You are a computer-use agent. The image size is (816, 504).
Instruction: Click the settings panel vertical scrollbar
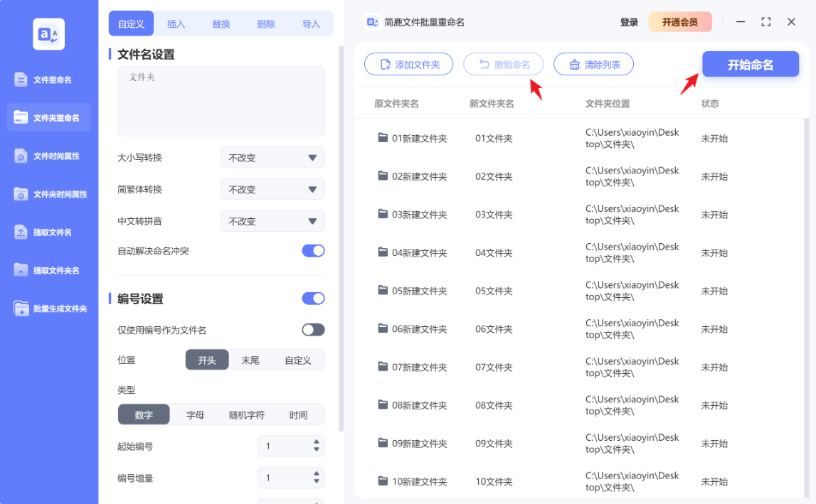[x=341, y=239]
